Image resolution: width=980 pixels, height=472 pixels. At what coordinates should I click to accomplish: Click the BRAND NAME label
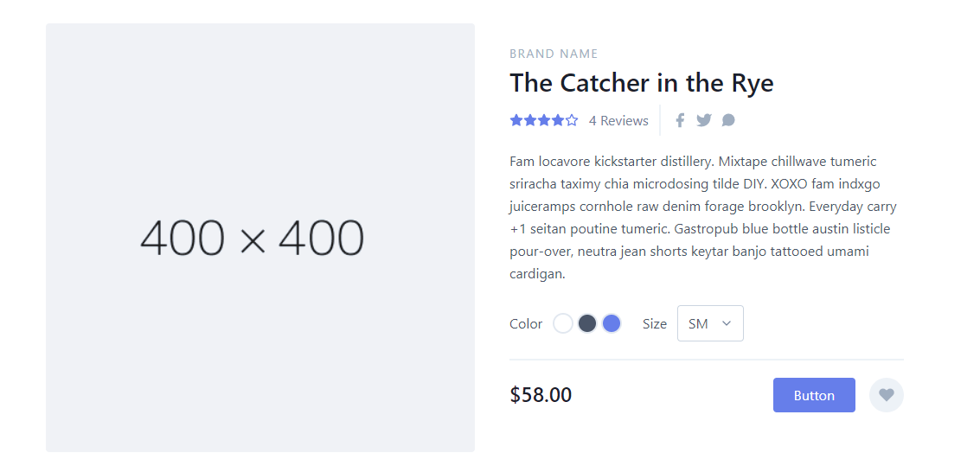pyautogui.click(x=554, y=54)
